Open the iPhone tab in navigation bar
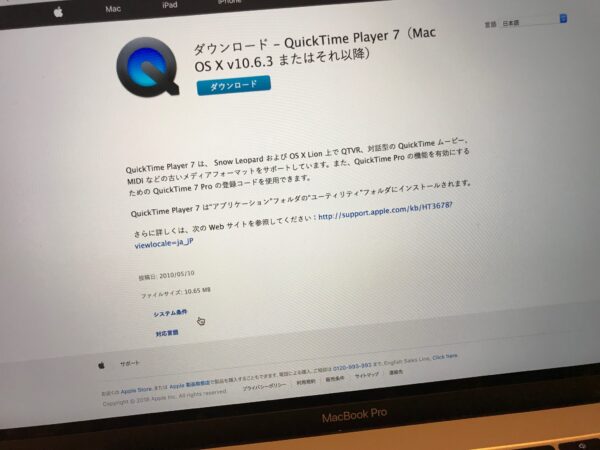The image size is (600, 450). (229, 2)
